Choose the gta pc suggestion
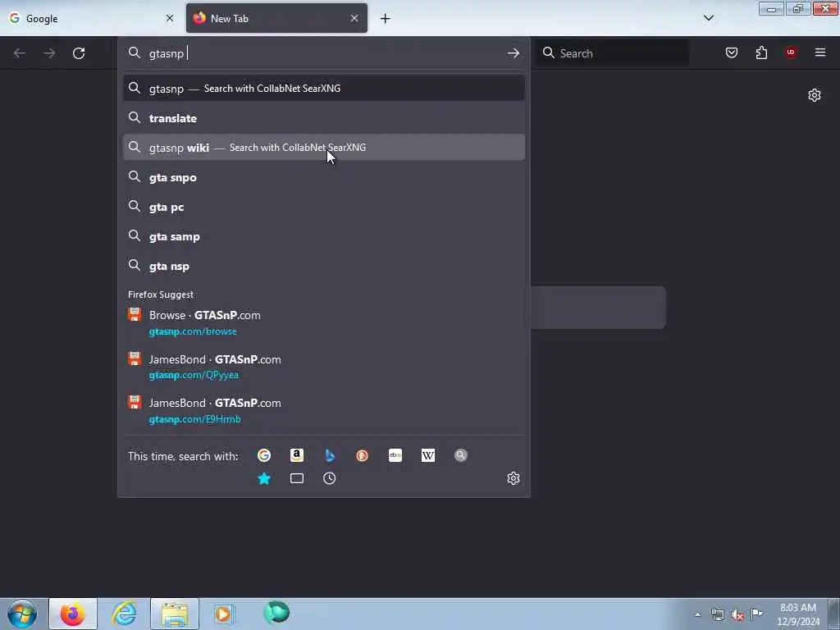 tap(323, 207)
